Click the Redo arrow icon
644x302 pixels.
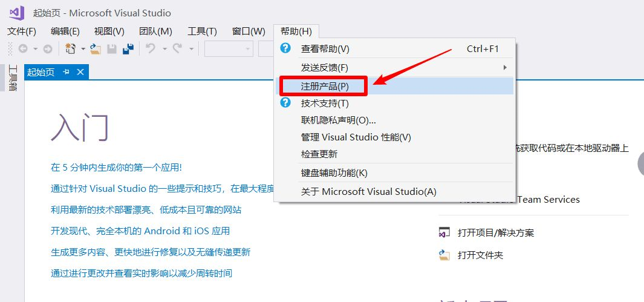tap(177, 48)
